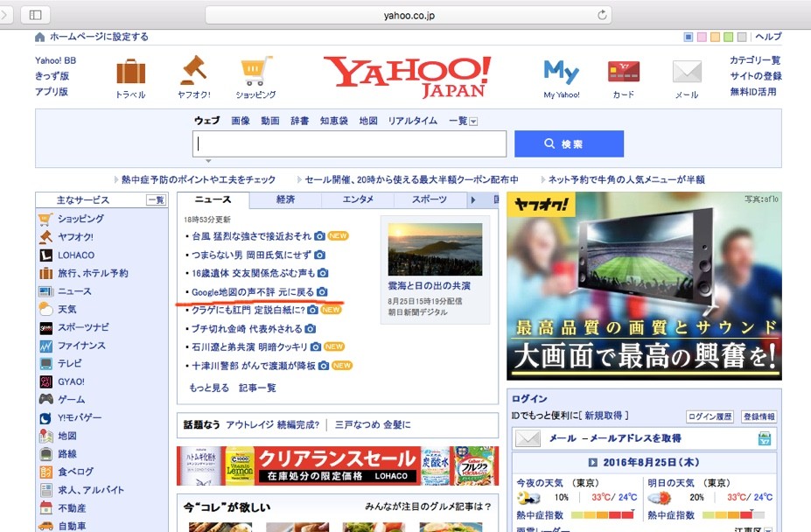The height and width of the screenshot is (532, 811).
Task: Click the ヤフオク! TV advertisement banner
Action: coord(644,286)
